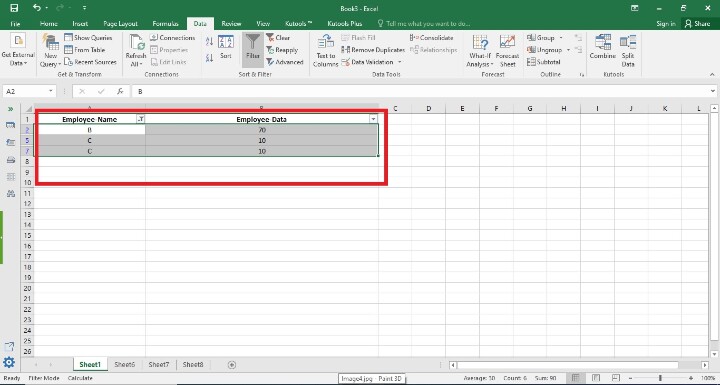Open Sheet6 tab

click(x=124, y=364)
